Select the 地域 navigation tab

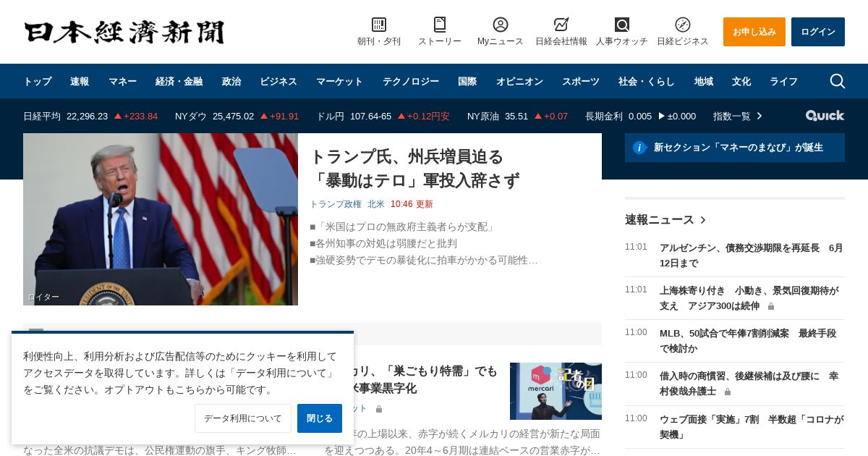704,81
